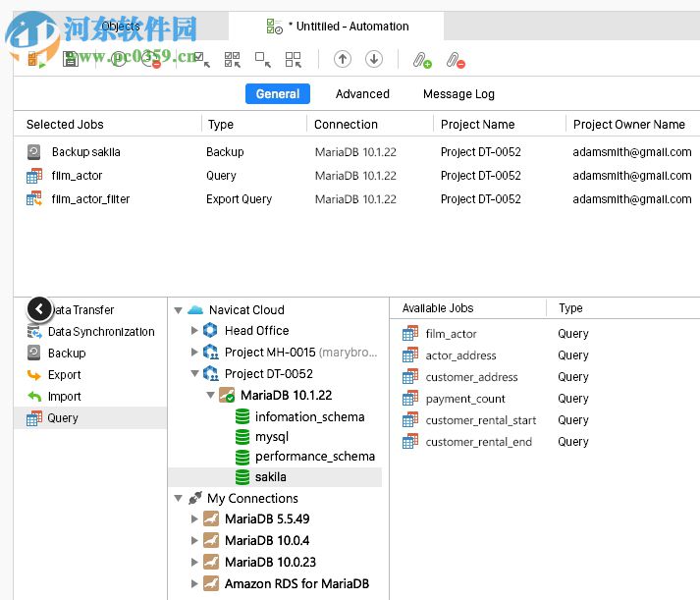Select the infomation_schema database
Viewport: 700px width, 600px height.
309,416
